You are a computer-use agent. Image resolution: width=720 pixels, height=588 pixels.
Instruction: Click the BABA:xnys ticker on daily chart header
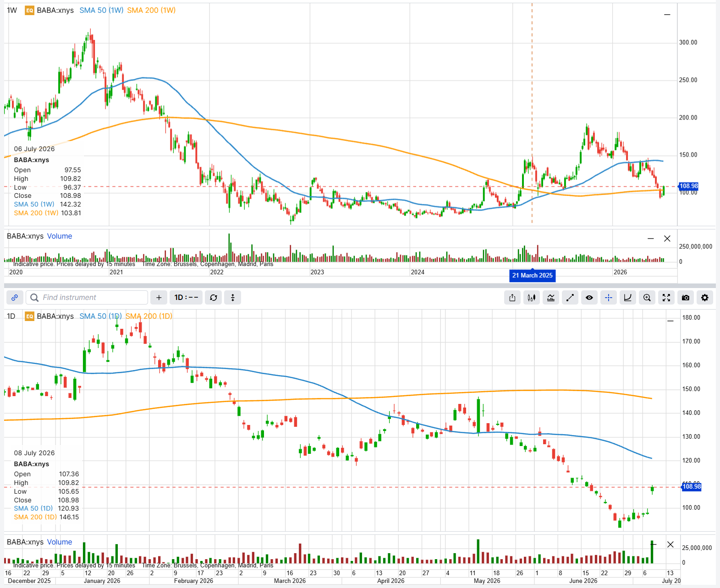(x=55, y=316)
